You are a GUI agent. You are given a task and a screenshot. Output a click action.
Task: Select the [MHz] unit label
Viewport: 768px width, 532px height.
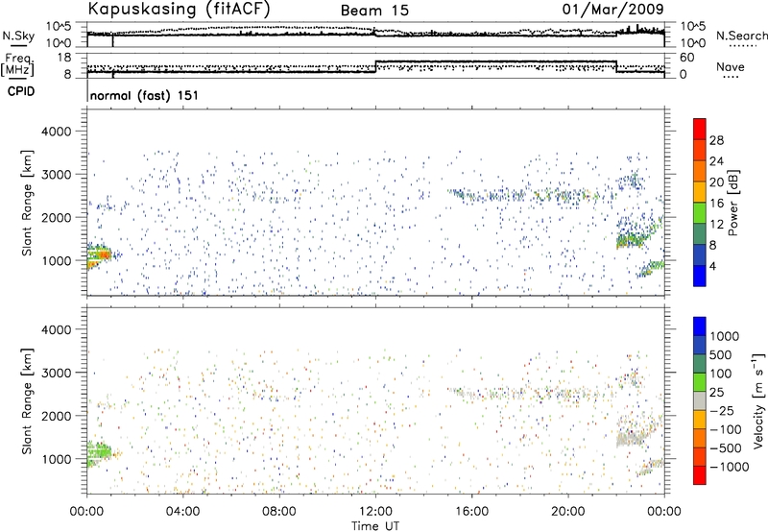coord(17,70)
